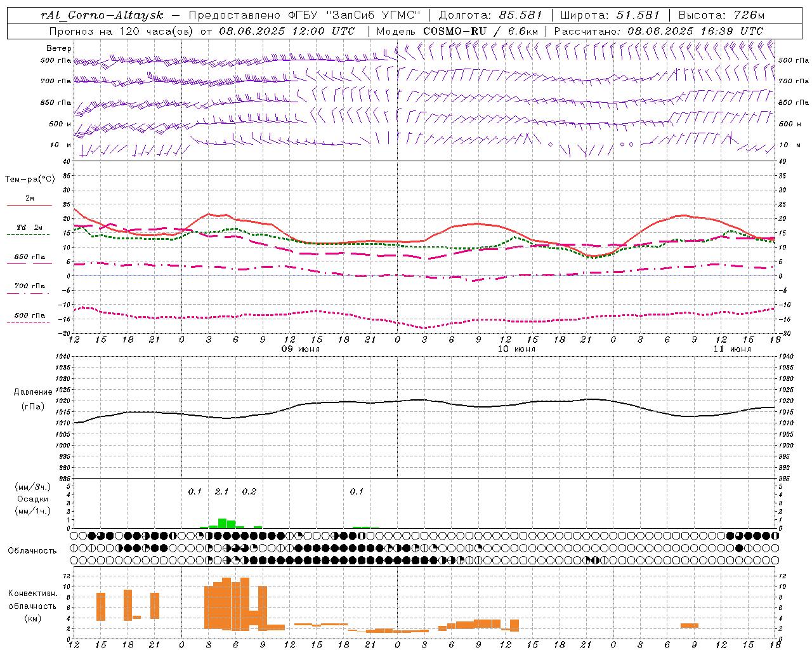812x650 pixels.
Task: Click the 700 гПа temperature legend entry
Action: tap(30, 286)
